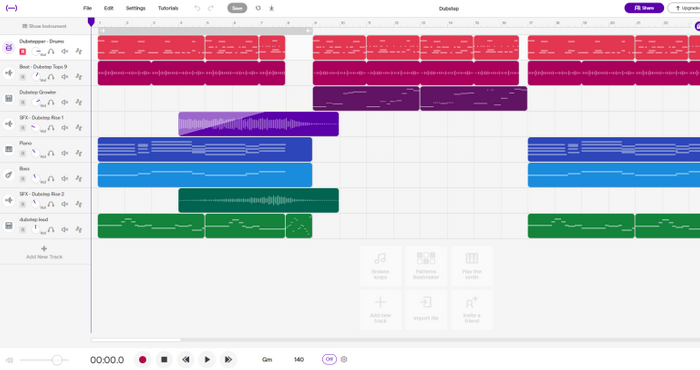This screenshot has width=700, height=370.
Task: Click the download icon in the top toolbar
Action: (271, 8)
